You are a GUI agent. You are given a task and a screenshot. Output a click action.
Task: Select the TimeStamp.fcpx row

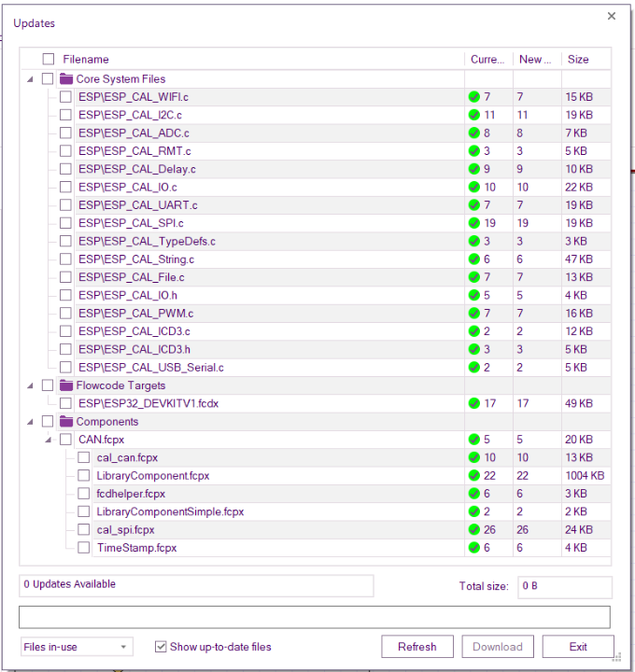click(136, 548)
